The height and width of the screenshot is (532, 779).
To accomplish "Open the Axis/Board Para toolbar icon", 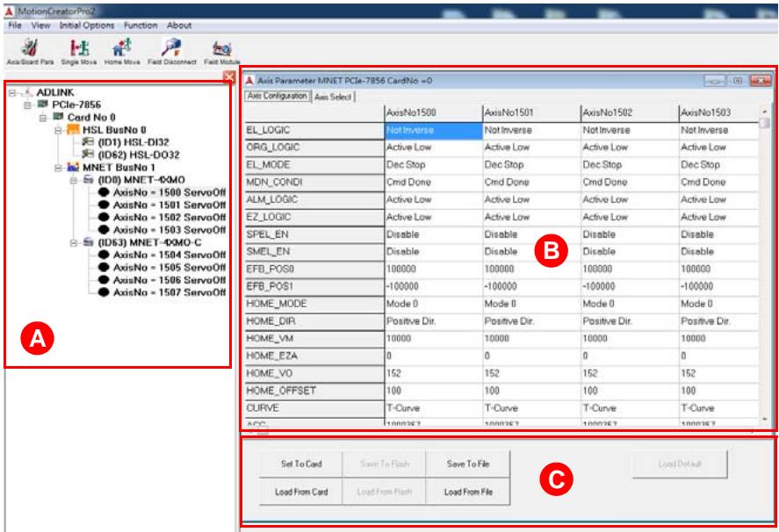I will pos(30,47).
